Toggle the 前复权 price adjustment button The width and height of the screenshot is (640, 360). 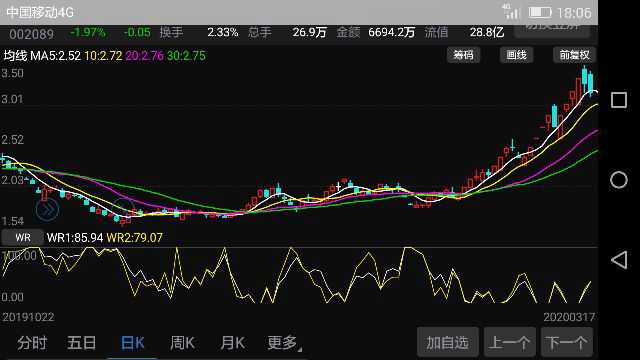click(x=574, y=55)
